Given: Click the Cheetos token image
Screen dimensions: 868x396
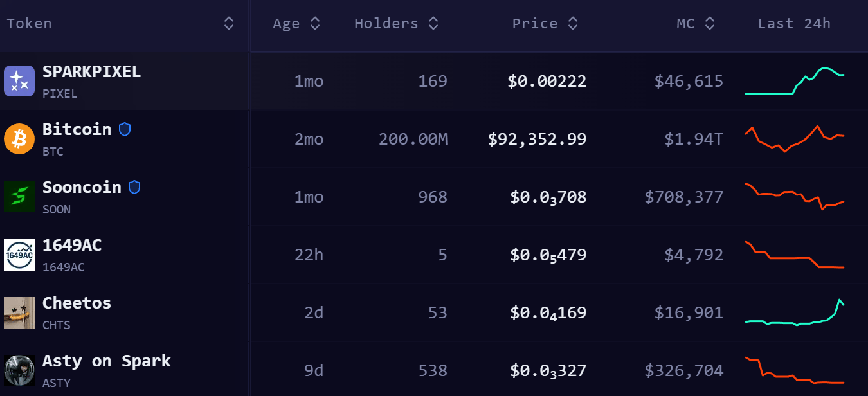Looking at the screenshot, I should click(x=19, y=312).
